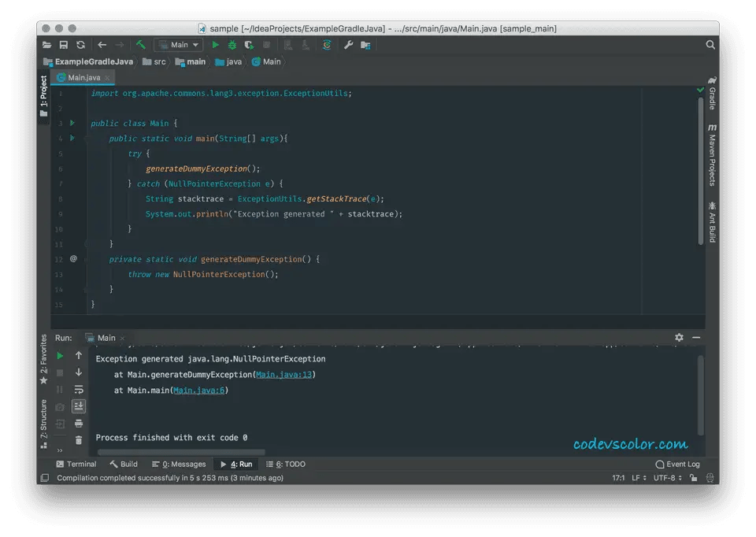Open Search Everywhere with the magnifier icon
The image size is (756, 537).
[709, 45]
